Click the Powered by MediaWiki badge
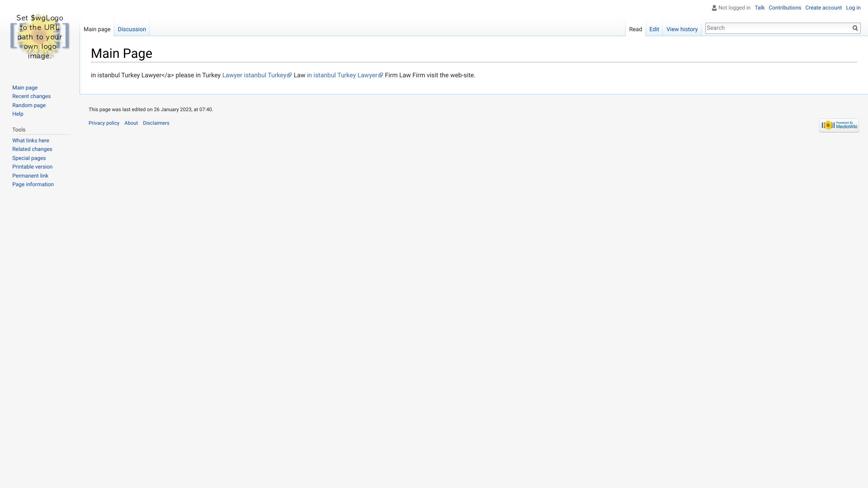The width and height of the screenshot is (868, 488). [839, 125]
